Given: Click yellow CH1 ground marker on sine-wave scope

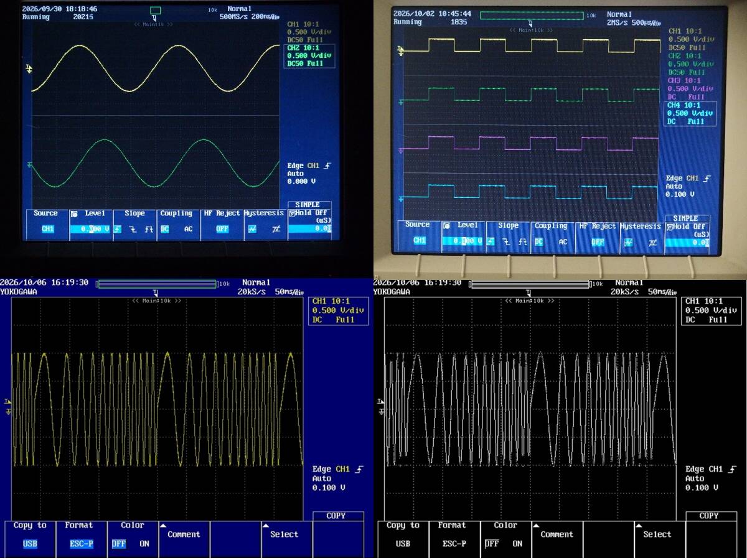Looking at the screenshot, I should point(29,68).
